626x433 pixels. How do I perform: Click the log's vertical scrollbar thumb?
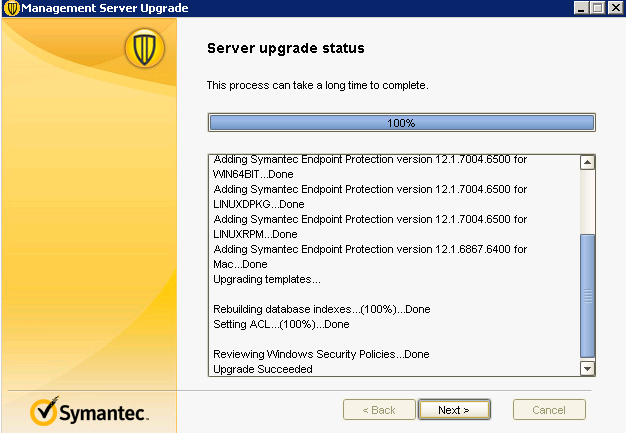[587, 296]
